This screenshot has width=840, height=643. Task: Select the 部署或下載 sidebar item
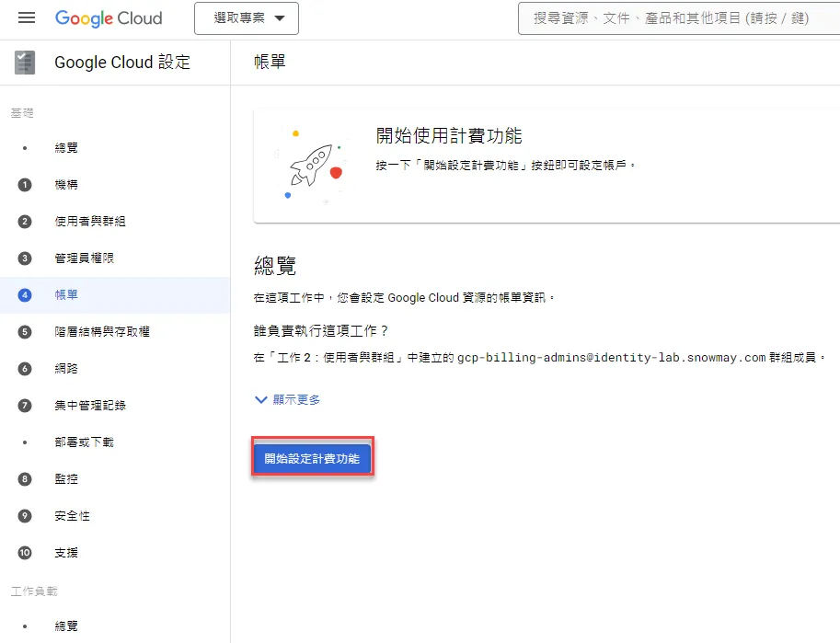click(84, 442)
